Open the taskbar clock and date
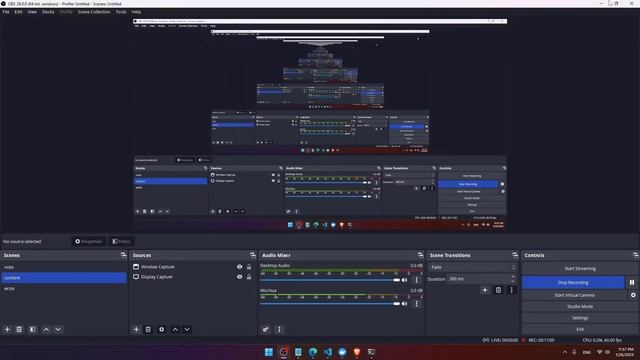640x360 pixels. pyautogui.click(x=625, y=352)
